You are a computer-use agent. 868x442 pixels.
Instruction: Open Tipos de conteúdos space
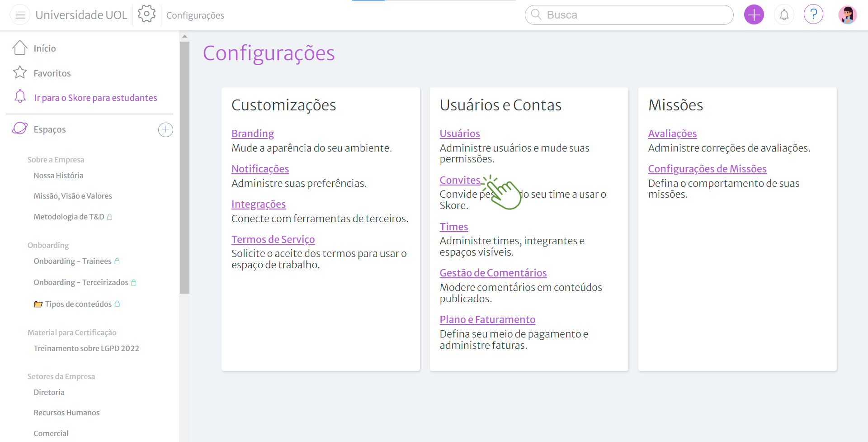[78, 304]
